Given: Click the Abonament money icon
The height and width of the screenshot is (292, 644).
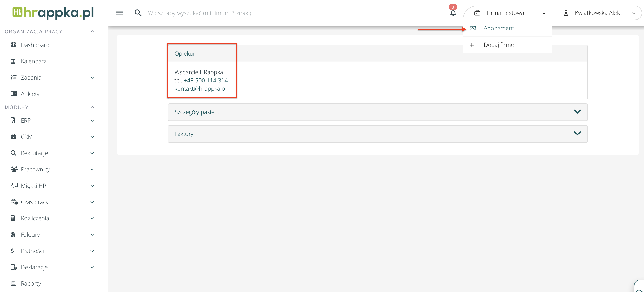Looking at the screenshot, I should coord(472,28).
